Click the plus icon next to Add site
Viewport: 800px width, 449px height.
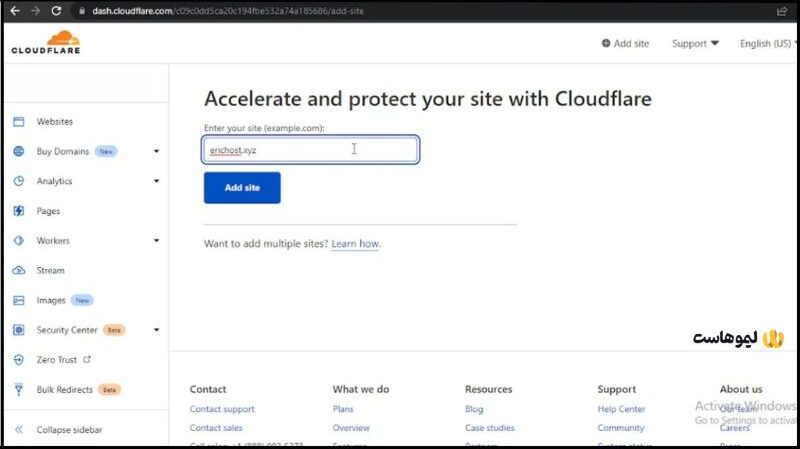click(606, 43)
